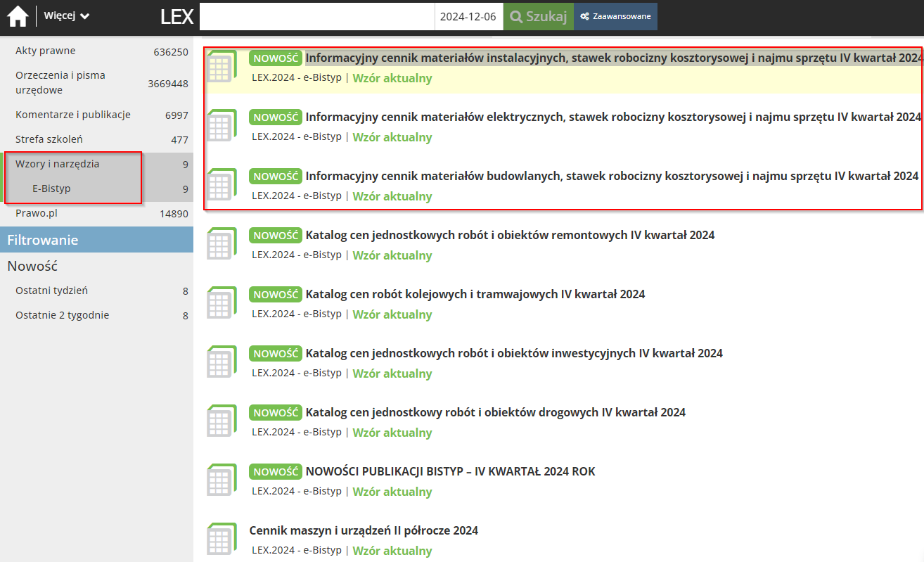The height and width of the screenshot is (562, 924).
Task: Click NOWOŚĆ badge on obiektów drogowych
Action: tap(276, 412)
